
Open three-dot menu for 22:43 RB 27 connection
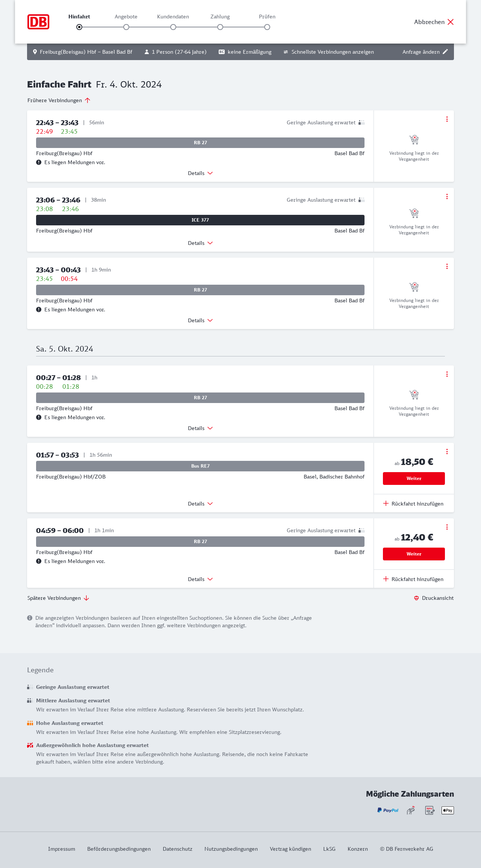[x=447, y=119]
